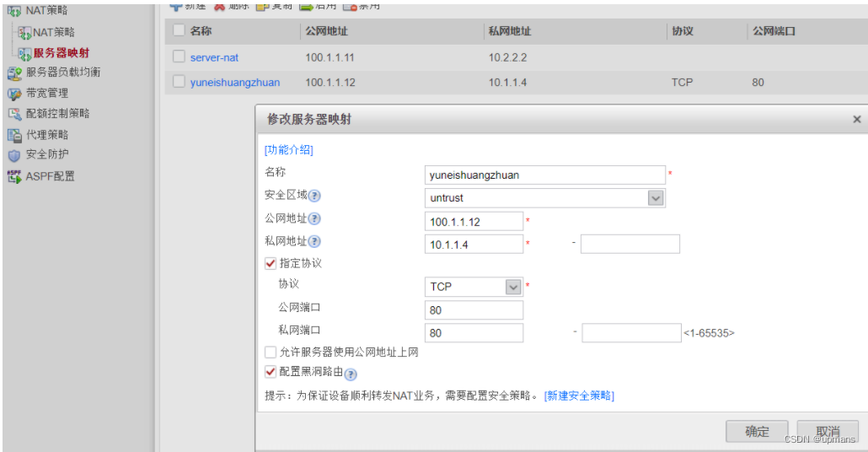Click the 10.2.2.2 table cell

tap(507, 57)
